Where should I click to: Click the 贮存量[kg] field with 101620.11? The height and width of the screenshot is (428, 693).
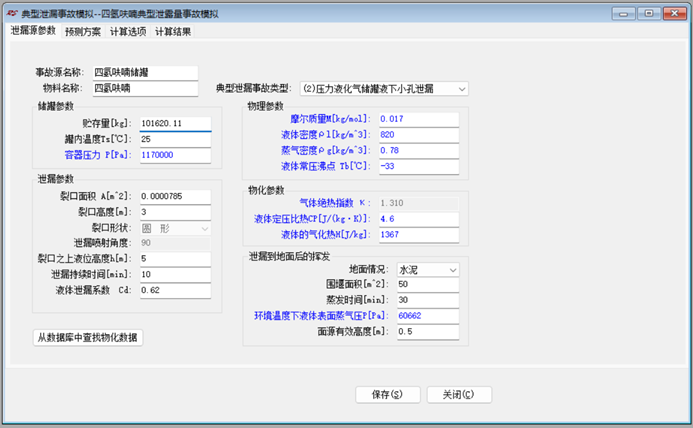point(175,123)
